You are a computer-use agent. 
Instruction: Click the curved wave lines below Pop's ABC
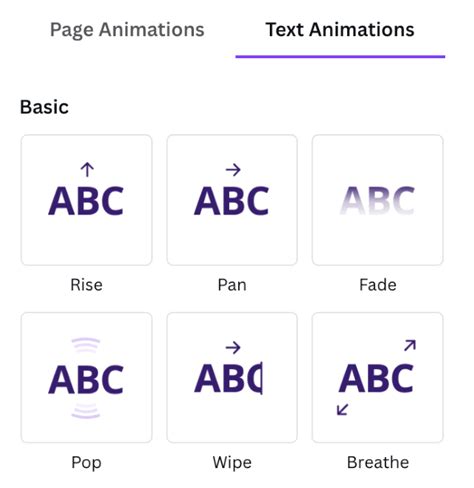86,411
